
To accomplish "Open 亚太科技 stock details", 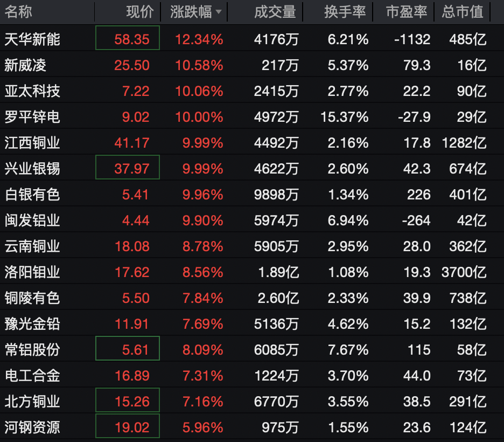I will click(32, 91).
